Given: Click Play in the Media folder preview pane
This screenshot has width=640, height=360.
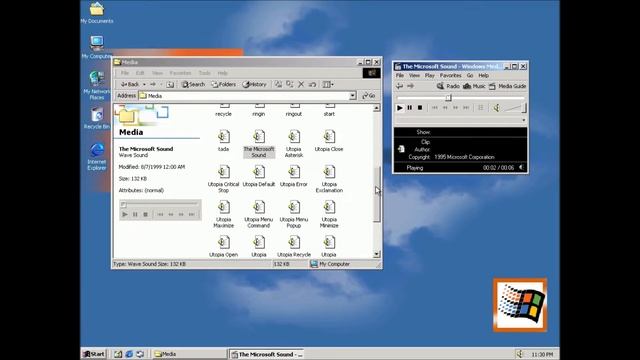Looking at the screenshot, I should tap(125, 214).
